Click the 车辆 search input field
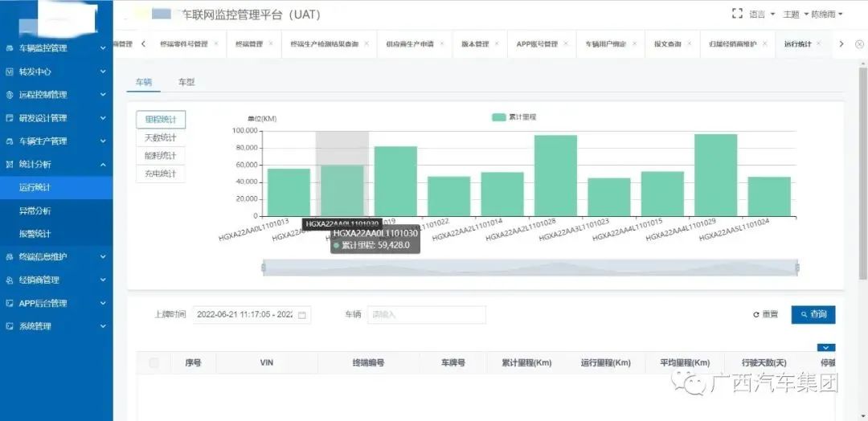The image size is (868, 421). (427, 315)
